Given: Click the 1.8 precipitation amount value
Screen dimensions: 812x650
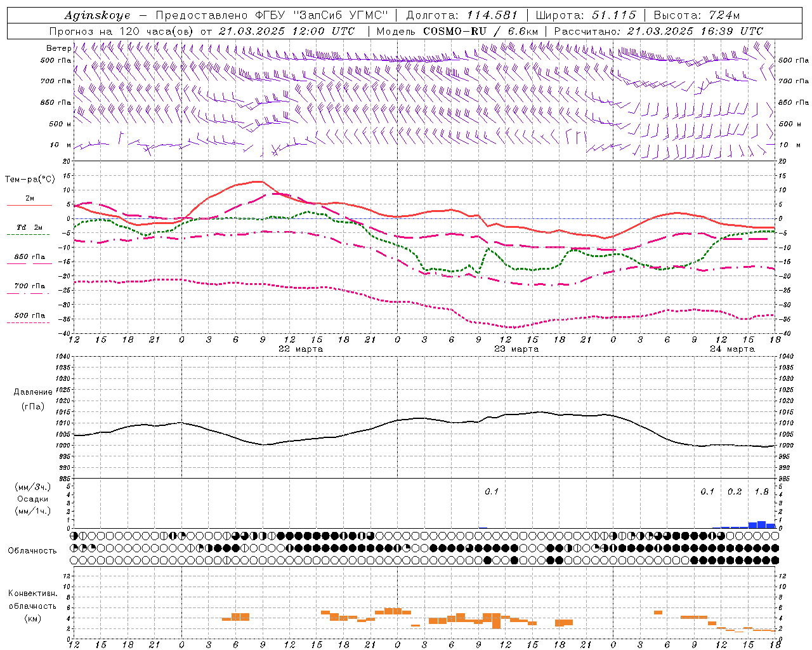Looking at the screenshot, I should tap(762, 492).
